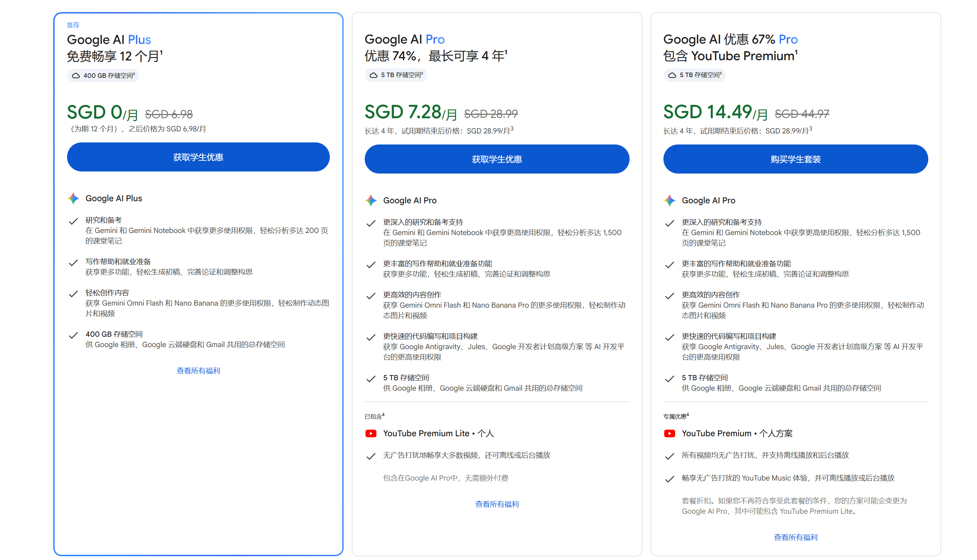Click the struck-through SGD 6.98 price

point(169,114)
